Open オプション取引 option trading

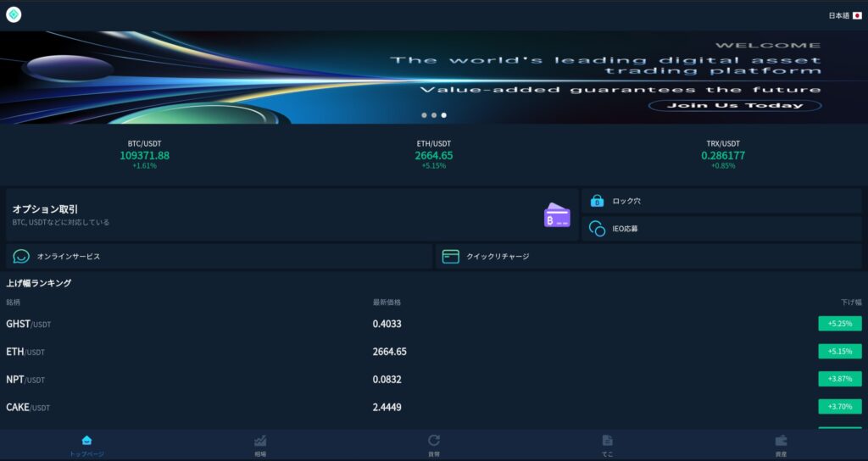pos(292,214)
